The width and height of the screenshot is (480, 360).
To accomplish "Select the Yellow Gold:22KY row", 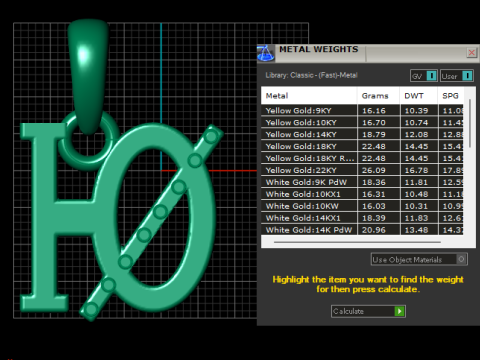I will click(x=362, y=170).
